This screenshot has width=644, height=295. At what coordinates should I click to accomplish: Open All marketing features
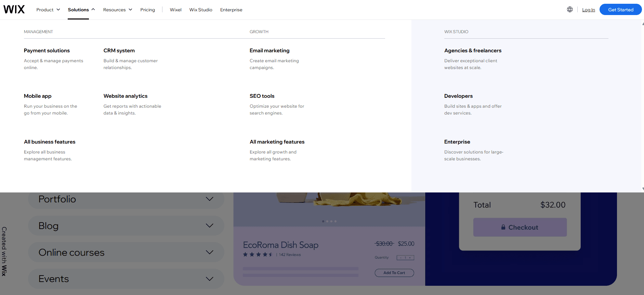point(277,142)
